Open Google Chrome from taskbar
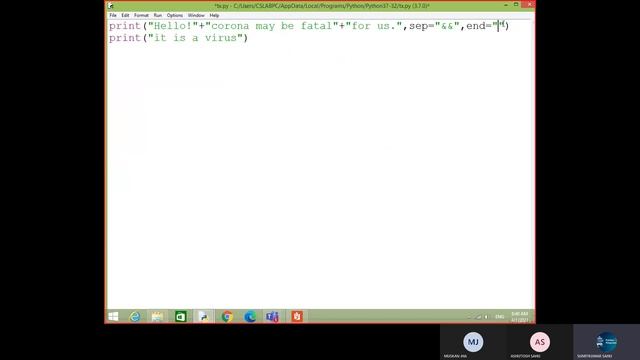Image resolution: width=640 pixels, height=360 pixels. [x=227, y=316]
